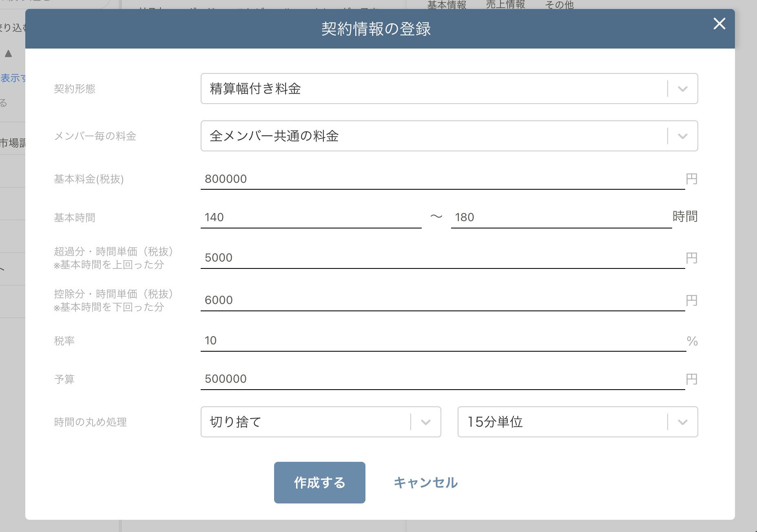Image resolution: width=757 pixels, height=532 pixels.
Task: Click the キャンセル link
Action: pos(425,483)
